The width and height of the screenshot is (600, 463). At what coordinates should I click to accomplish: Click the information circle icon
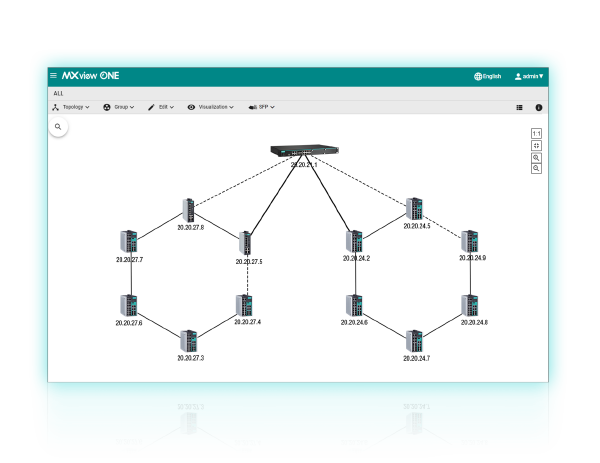pos(538,106)
